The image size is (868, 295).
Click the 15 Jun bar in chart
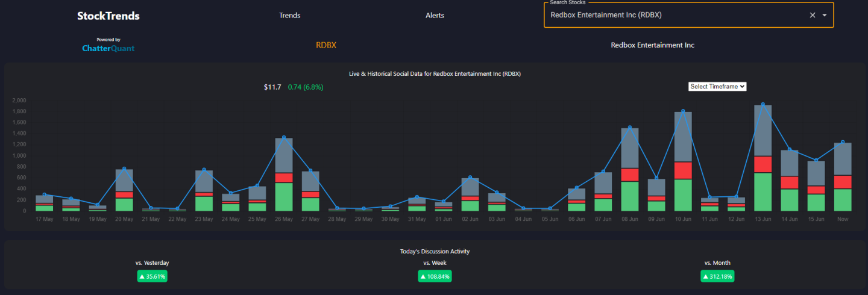tap(816, 186)
